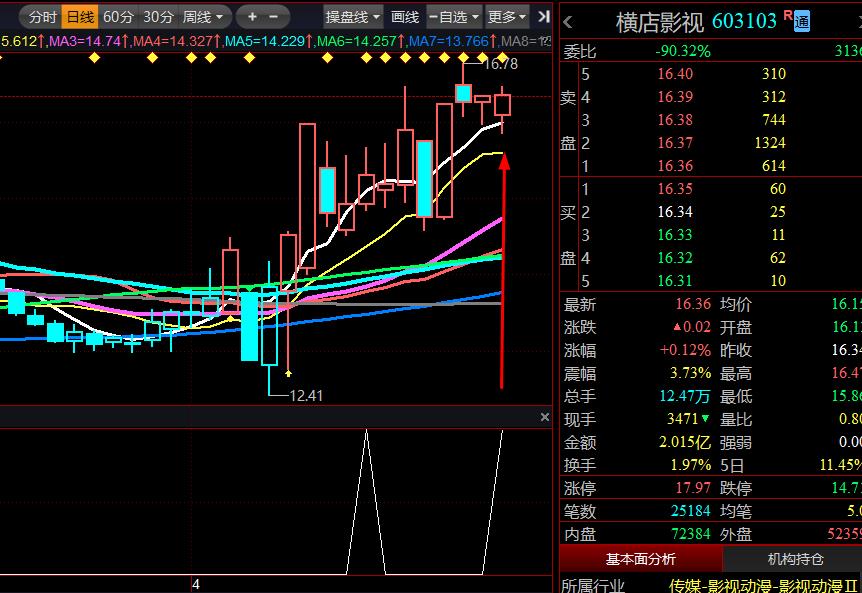
Task: Zoom out chart with minus button
Action: [273, 17]
